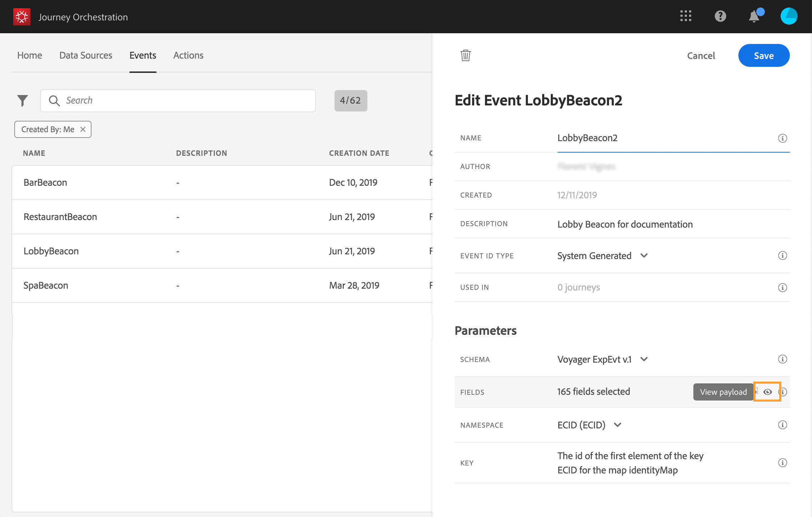The height and width of the screenshot is (517, 812).
Task: Open the notifications bell icon
Action: pos(754,16)
